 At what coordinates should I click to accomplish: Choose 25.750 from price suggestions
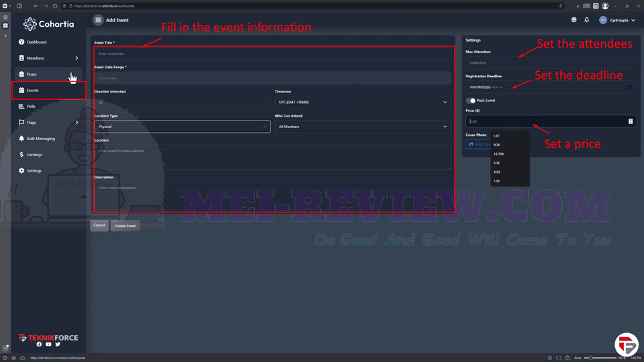(x=510, y=154)
